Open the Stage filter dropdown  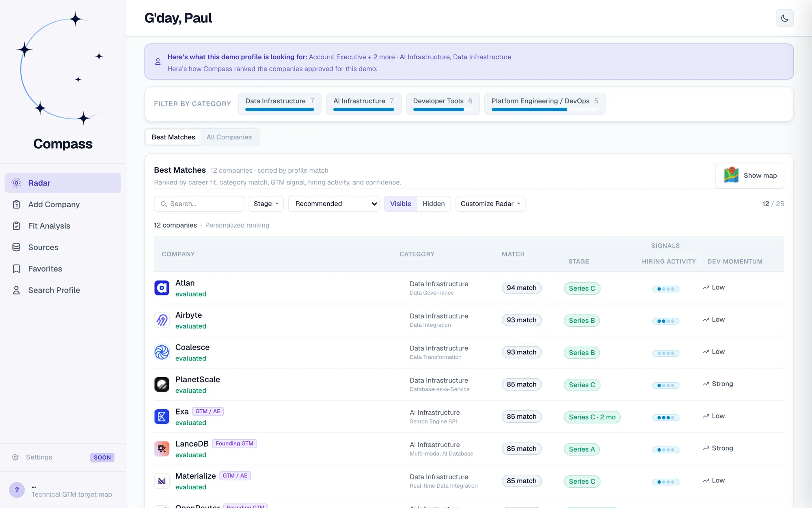266,204
